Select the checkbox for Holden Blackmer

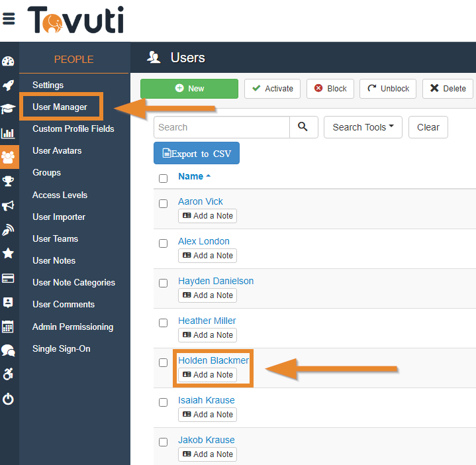click(163, 362)
